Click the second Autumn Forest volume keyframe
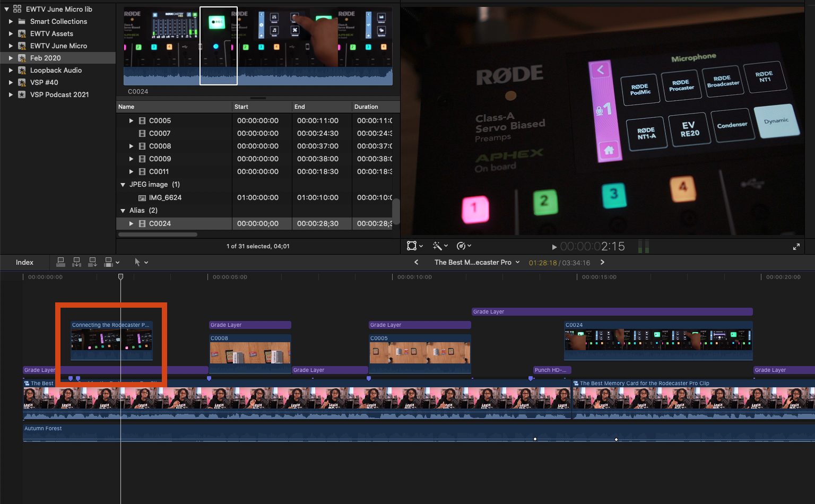 pyautogui.click(x=616, y=439)
